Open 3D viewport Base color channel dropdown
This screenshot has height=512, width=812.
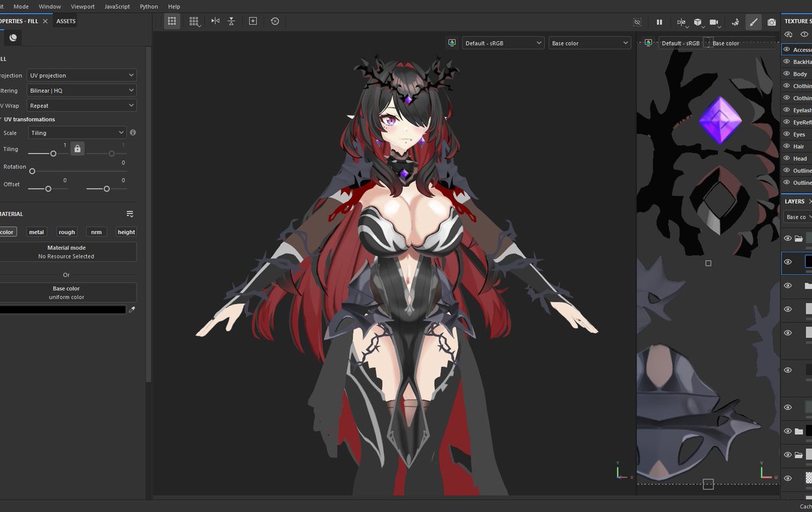[589, 43]
